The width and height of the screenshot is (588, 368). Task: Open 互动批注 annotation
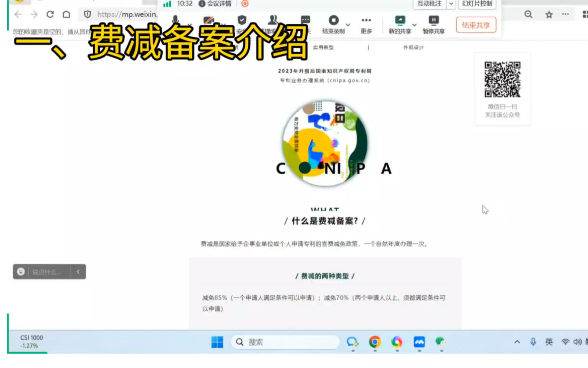click(x=429, y=4)
